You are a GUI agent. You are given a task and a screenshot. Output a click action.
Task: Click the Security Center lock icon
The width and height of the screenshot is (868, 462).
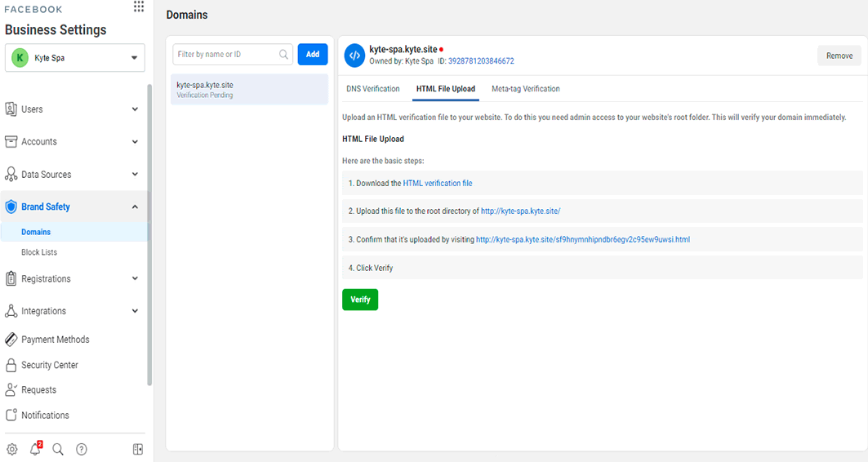(x=11, y=365)
